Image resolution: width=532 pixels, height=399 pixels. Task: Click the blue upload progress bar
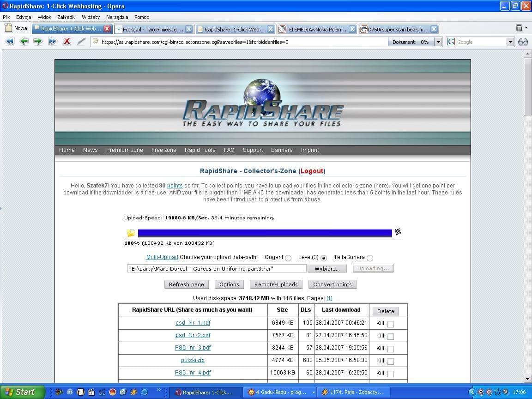pyautogui.click(x=265, y=233)
